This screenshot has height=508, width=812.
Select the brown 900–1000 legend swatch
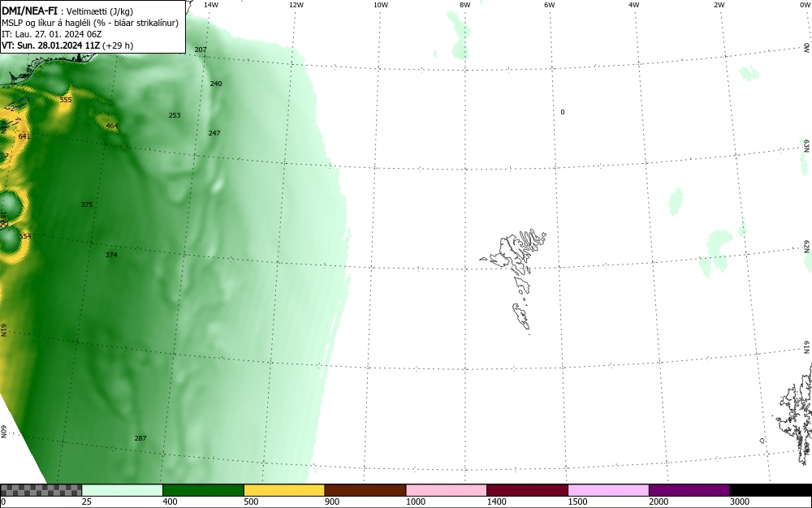[365, 490]
